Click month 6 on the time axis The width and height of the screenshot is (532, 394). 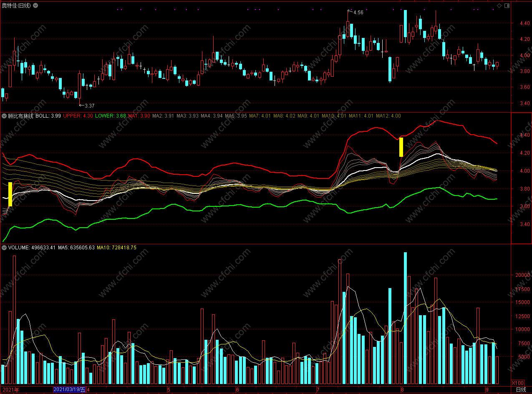237,390
